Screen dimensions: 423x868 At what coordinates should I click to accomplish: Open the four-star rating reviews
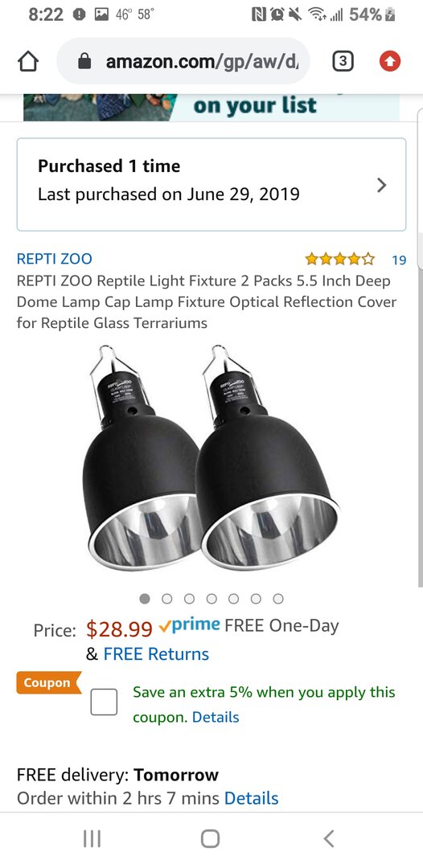[x=340, y=259]
